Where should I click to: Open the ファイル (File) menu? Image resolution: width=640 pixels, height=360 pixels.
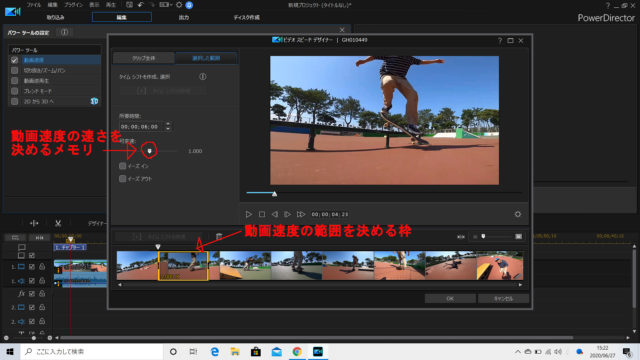[x=34, y=5]
